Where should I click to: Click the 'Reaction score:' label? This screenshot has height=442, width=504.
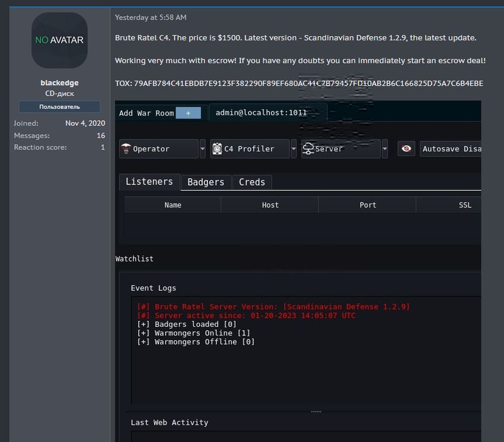pos(40,147)
